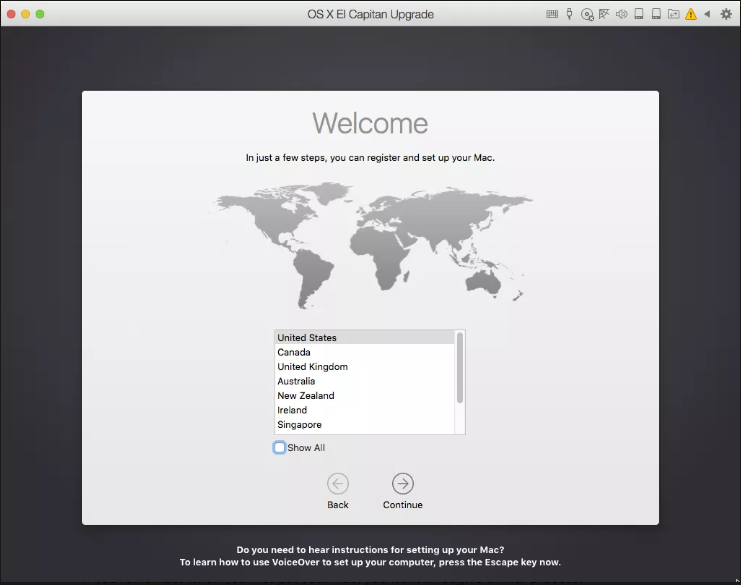Click the yellow warning triangle icon
741x585 pixels.
click(691, 14)
